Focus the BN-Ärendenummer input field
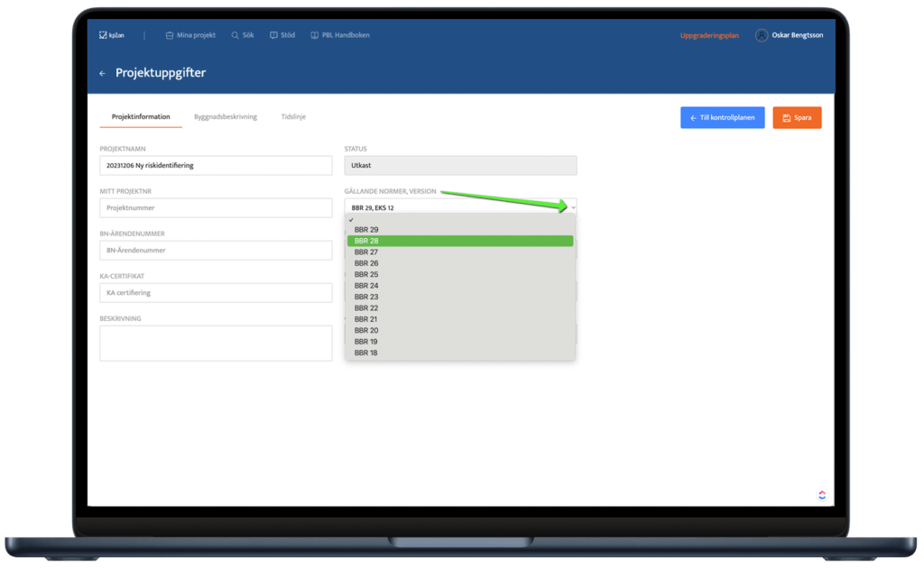924x568 pixels. coord(216,250)
